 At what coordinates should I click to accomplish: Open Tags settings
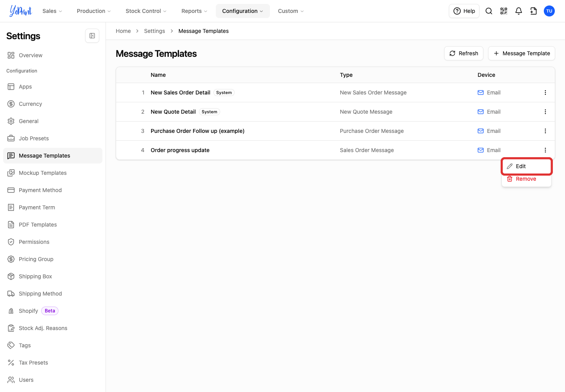pos(53,345)
